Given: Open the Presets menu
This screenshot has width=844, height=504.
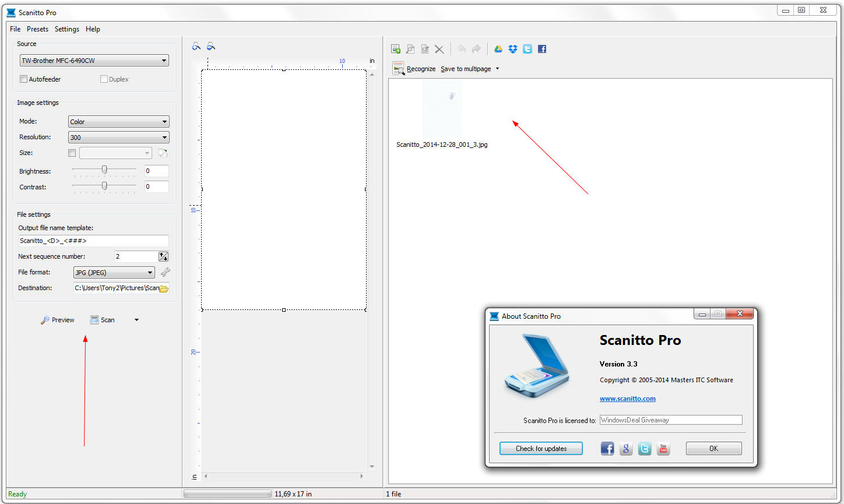Looking at the screenshot, I should (37, 29).
